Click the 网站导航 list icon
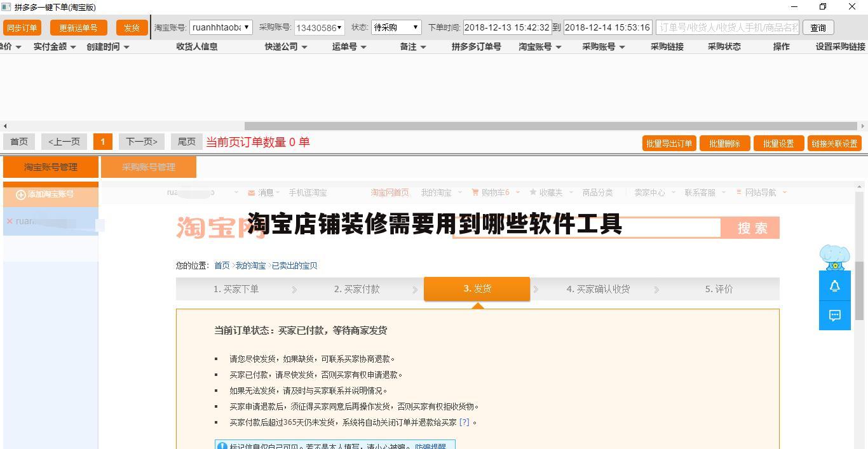 (x=739, y=192)
